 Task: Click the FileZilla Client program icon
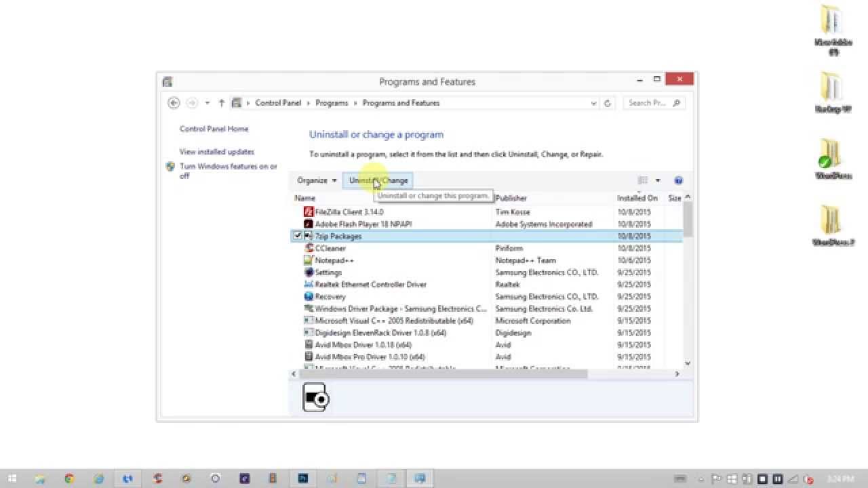[309, 212]
